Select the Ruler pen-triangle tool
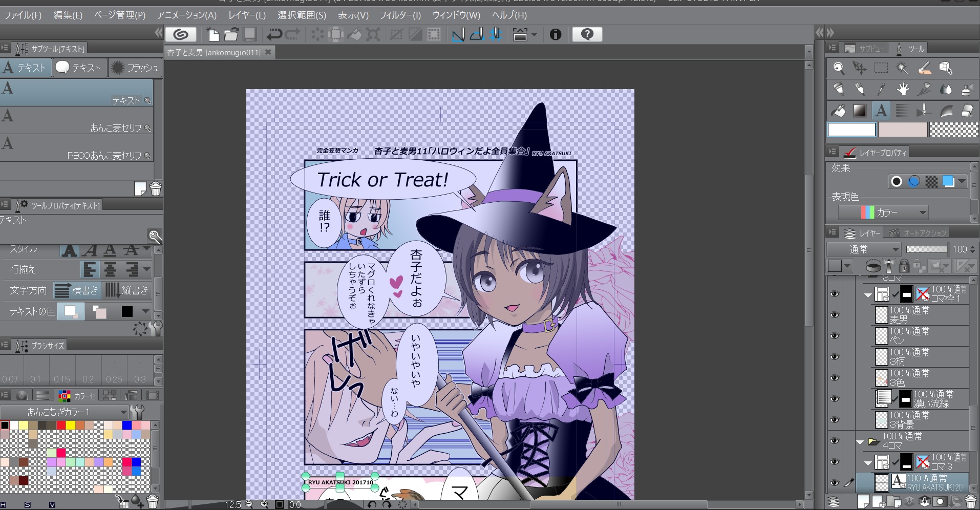 [924, 111]
